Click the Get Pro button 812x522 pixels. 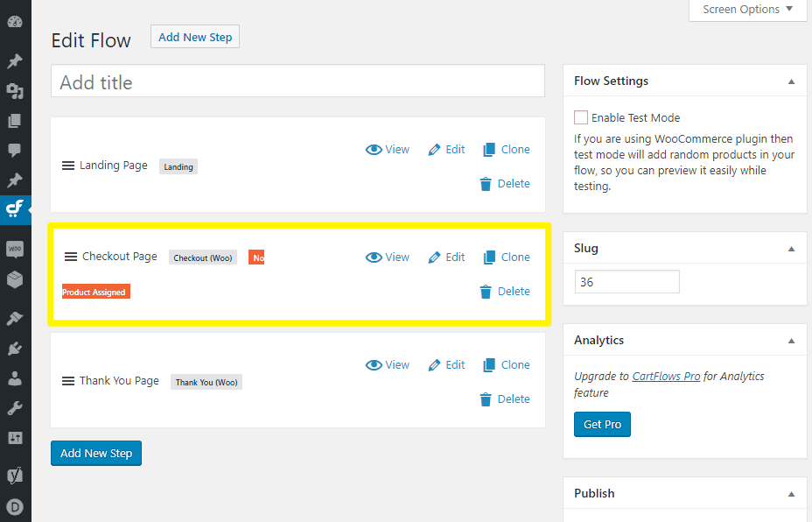pyautogui.click(x=602, y=425)
